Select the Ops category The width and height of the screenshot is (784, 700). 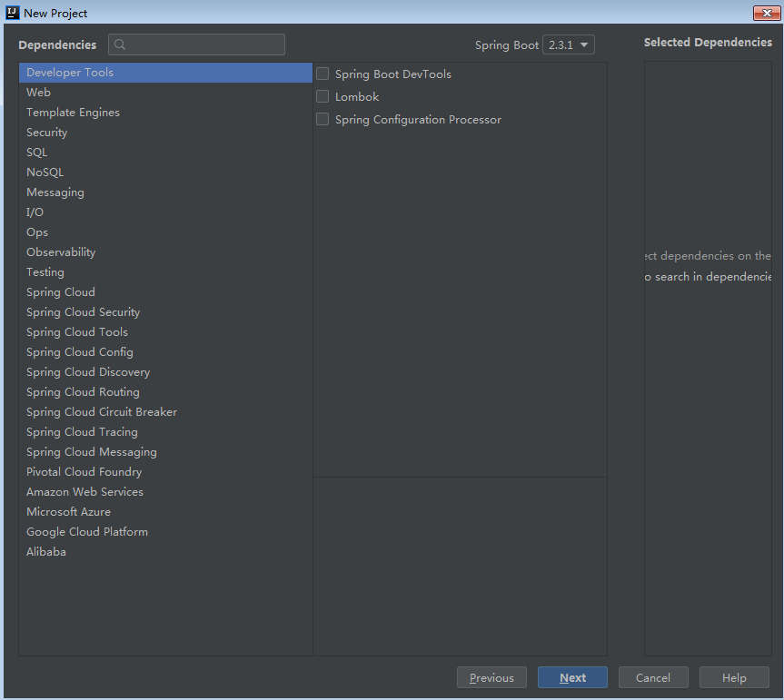tap(165, 232)
